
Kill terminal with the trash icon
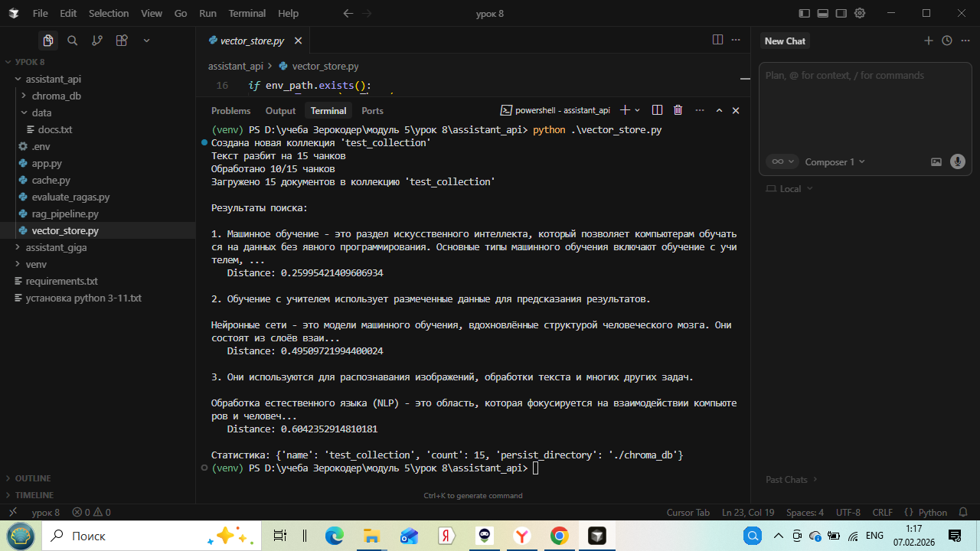[678, 110]
